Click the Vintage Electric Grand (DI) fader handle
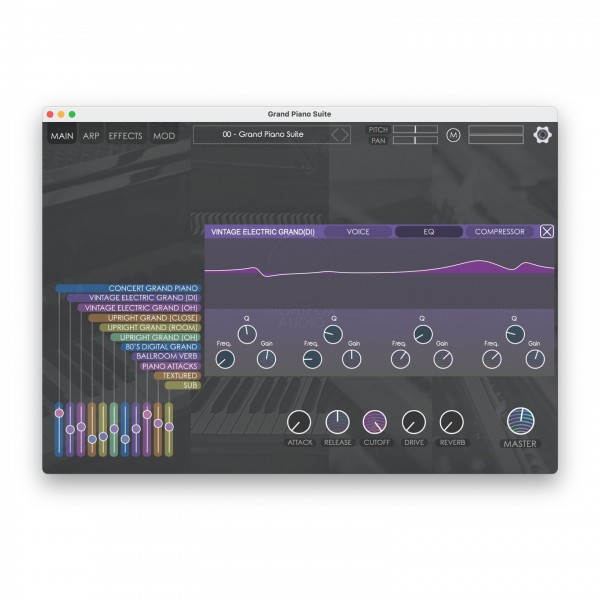Image resolution: width=600 pixels, height=600 pixels. pos(70,429)
